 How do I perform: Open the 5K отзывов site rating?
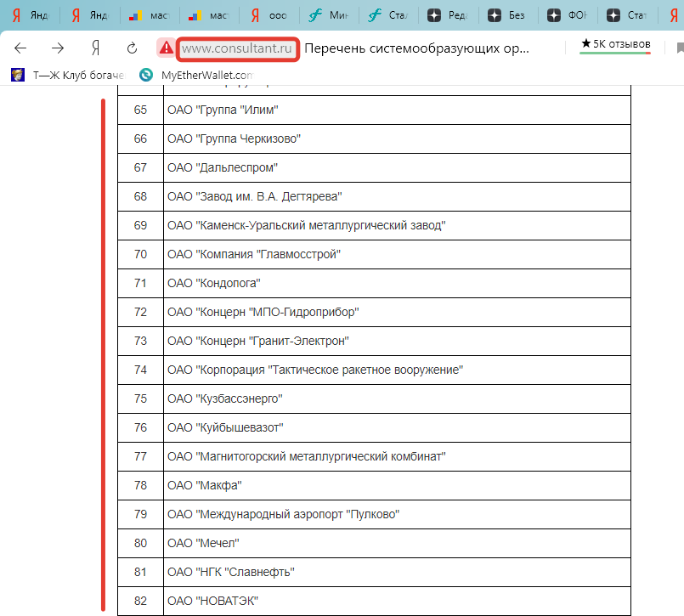615,44
